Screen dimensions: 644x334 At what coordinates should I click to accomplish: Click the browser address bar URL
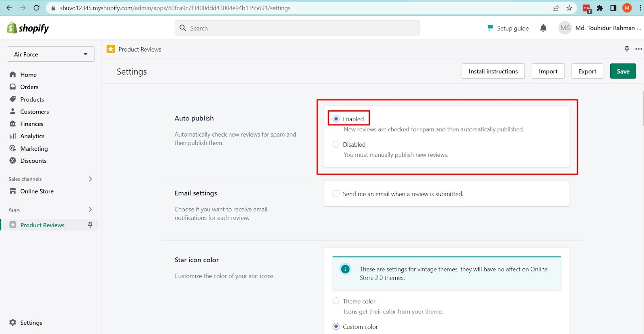pyautogui.click(x=175, y=8)
